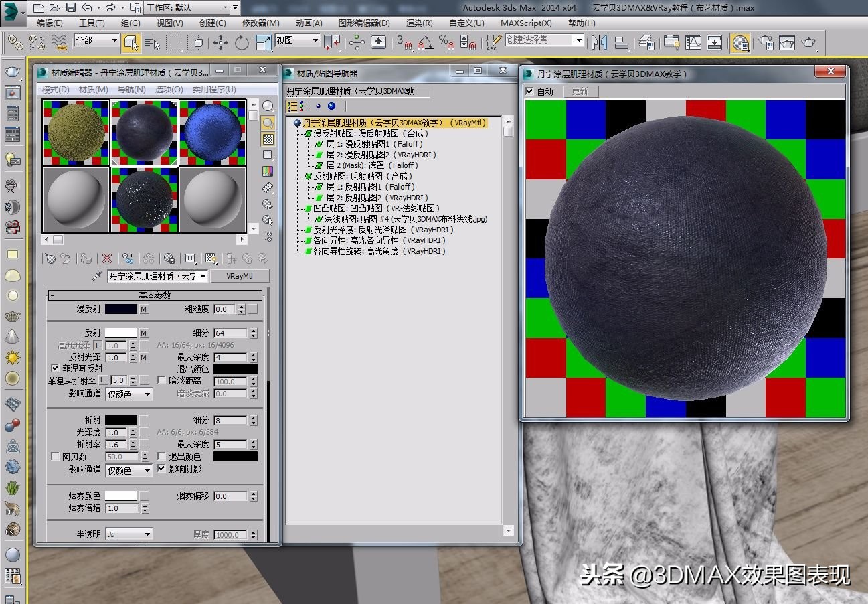This screenshot has width=868, height=604.
Task: Select the Get Material icon
Action: (52, 258)
